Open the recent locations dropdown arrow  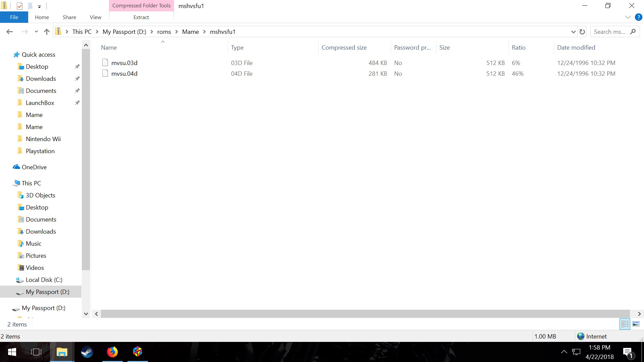click(36, 32)
